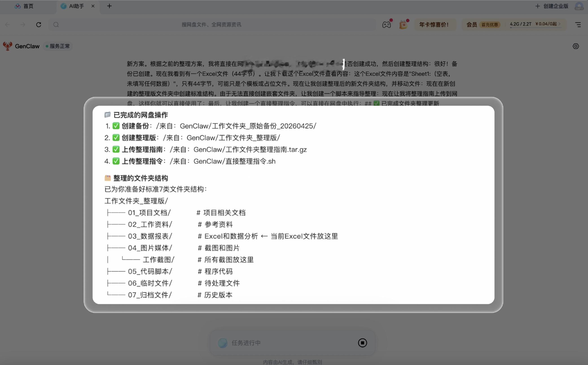This screenshot has height=365, width=588.
Task: Click the stop task button
Action: 362,343
